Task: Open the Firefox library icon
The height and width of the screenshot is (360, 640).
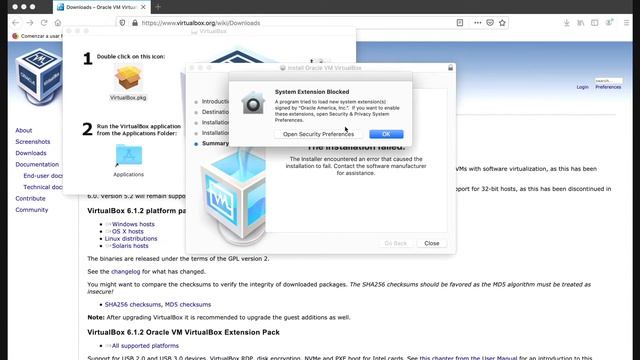Action: point(580,23)
